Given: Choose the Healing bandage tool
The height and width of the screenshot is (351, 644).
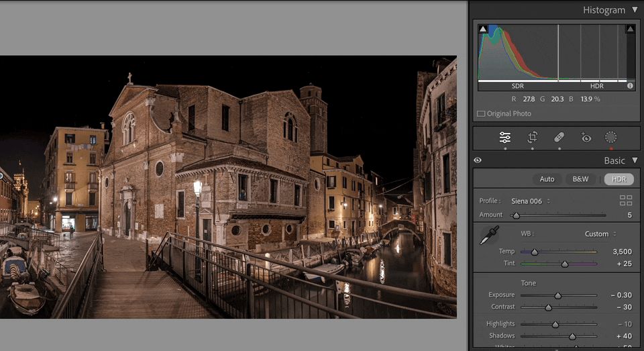Looking at the screenshot, I should pos(559,138).
